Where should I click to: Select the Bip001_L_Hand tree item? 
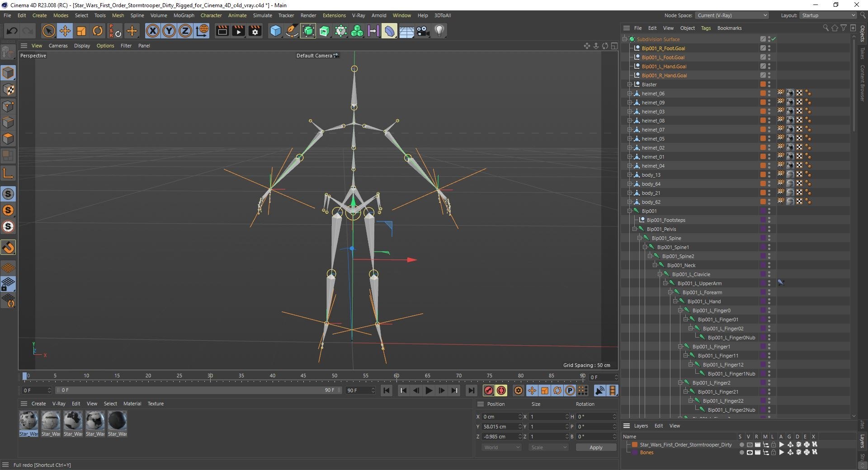click(x=704, y=301)
